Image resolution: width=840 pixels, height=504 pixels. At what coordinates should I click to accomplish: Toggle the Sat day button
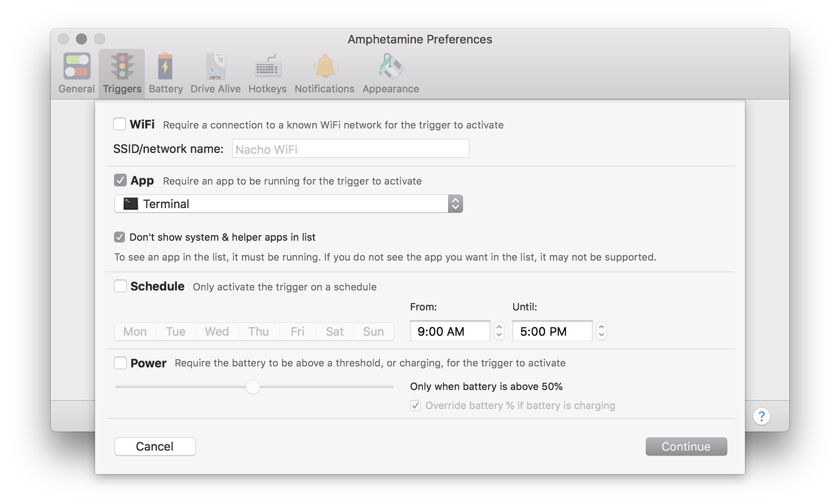[x=334, y=332]
